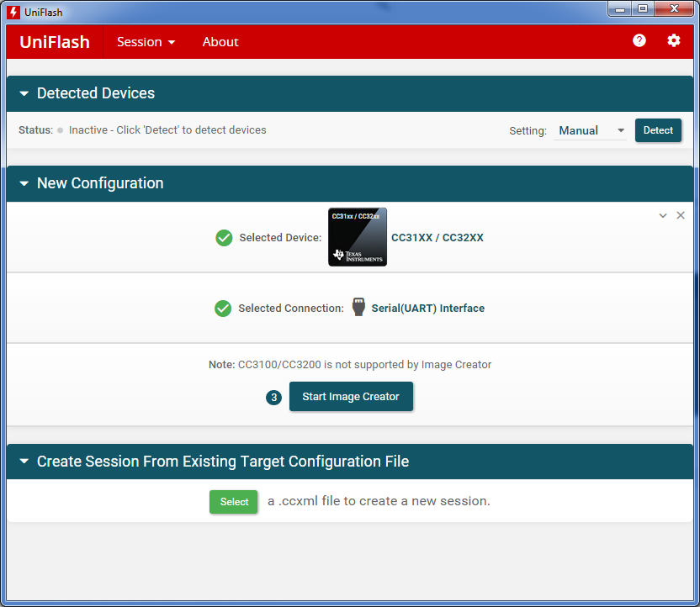Open the About menu item

point(220,42)
